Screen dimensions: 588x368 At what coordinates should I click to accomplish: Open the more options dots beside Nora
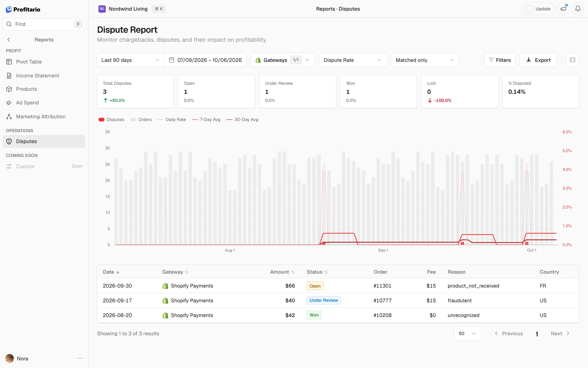[x=80, y=358]
